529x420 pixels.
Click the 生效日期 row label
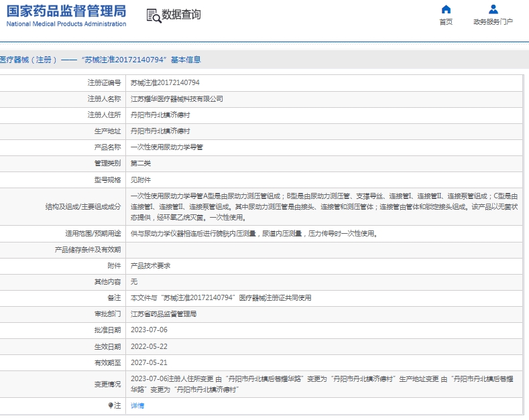click(x=108, y=346)
